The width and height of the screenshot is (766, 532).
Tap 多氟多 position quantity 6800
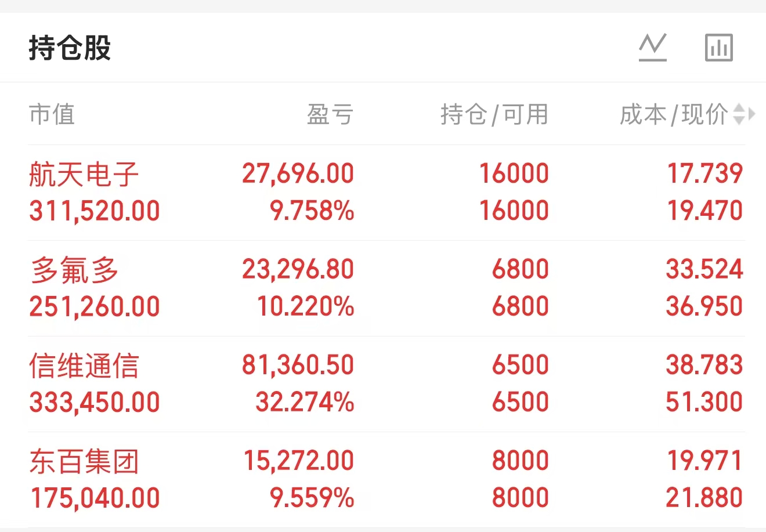point(520,270)
